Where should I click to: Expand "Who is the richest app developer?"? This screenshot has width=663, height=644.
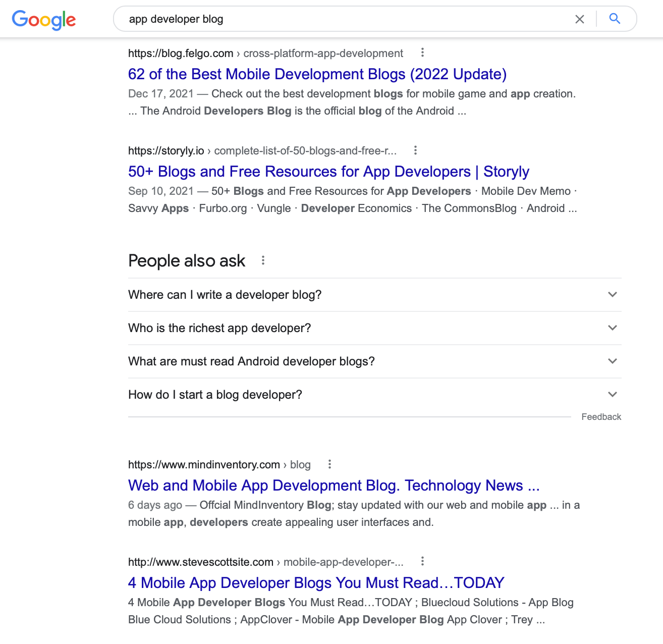[374, 328]
